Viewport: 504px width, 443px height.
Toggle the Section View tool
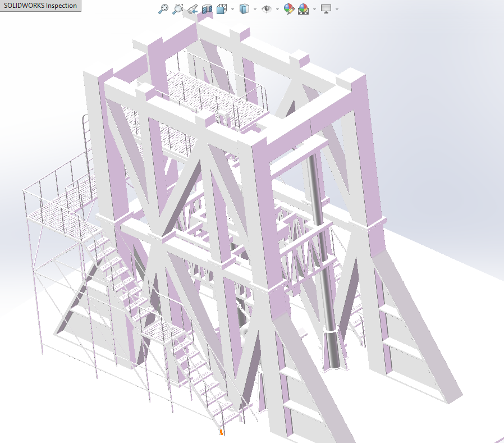(207, 9)
